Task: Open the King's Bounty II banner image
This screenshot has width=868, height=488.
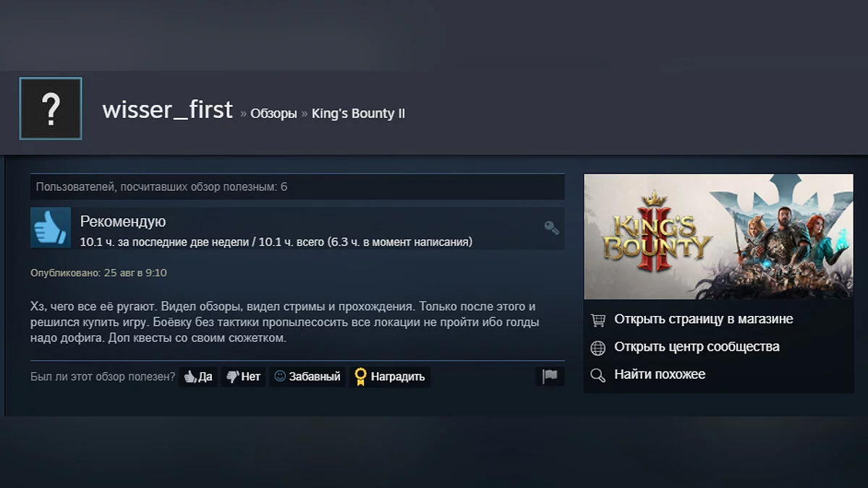Action: tap(719, 236)
